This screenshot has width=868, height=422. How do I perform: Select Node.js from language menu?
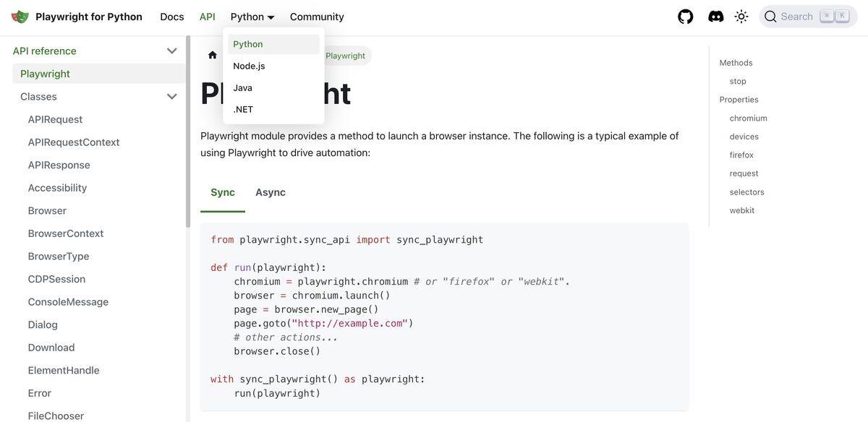coord(249,66)
